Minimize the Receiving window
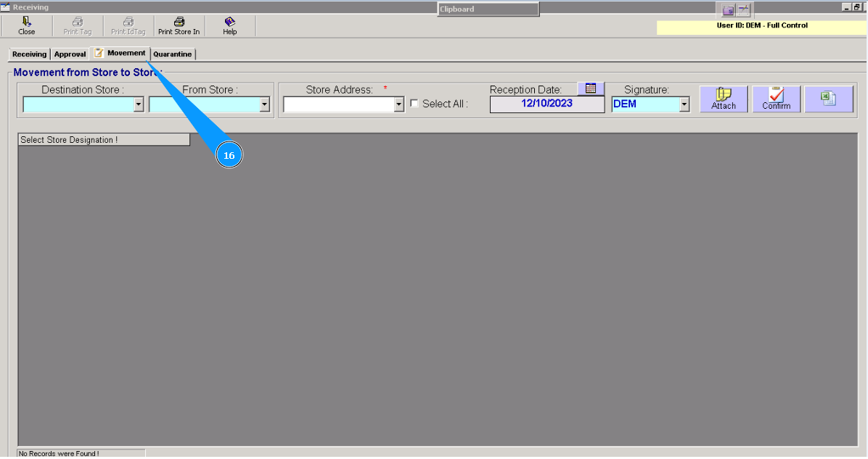The image size is (868, 459). [846, 7]
